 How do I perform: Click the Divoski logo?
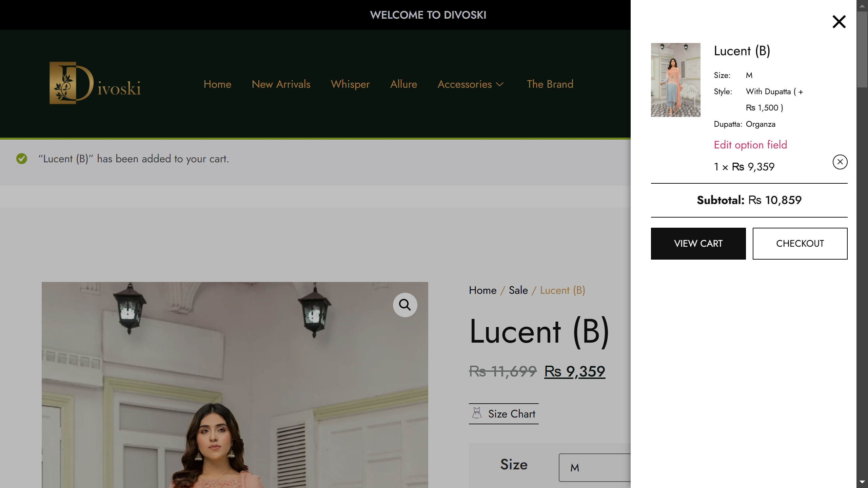tap(95, 83)
